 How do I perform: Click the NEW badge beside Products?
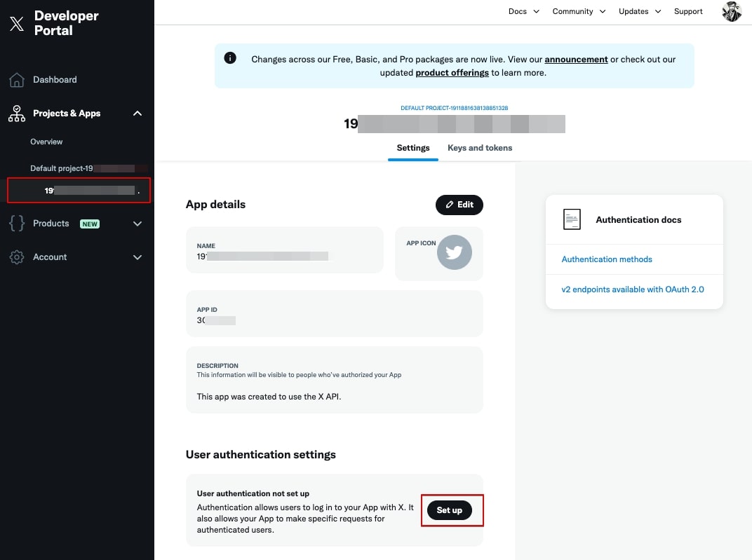click(x=90, y=224)
